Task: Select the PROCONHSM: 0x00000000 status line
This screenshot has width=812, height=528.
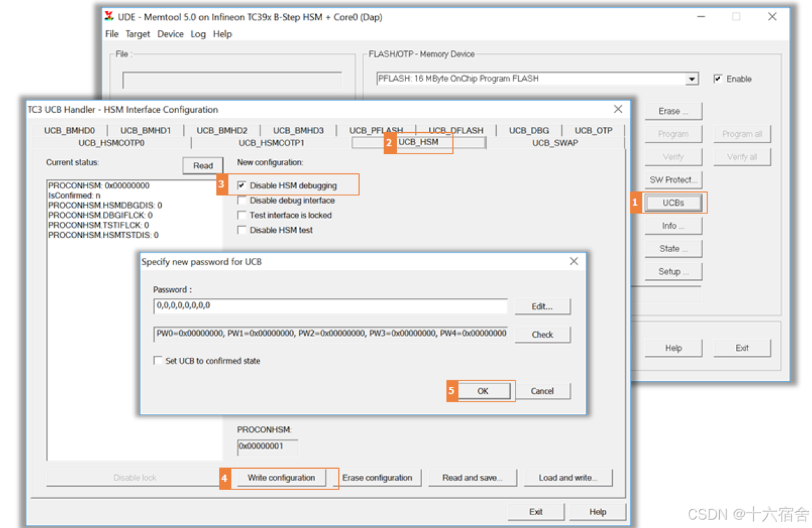Action: pyautogui.click(x=99, y=186)
